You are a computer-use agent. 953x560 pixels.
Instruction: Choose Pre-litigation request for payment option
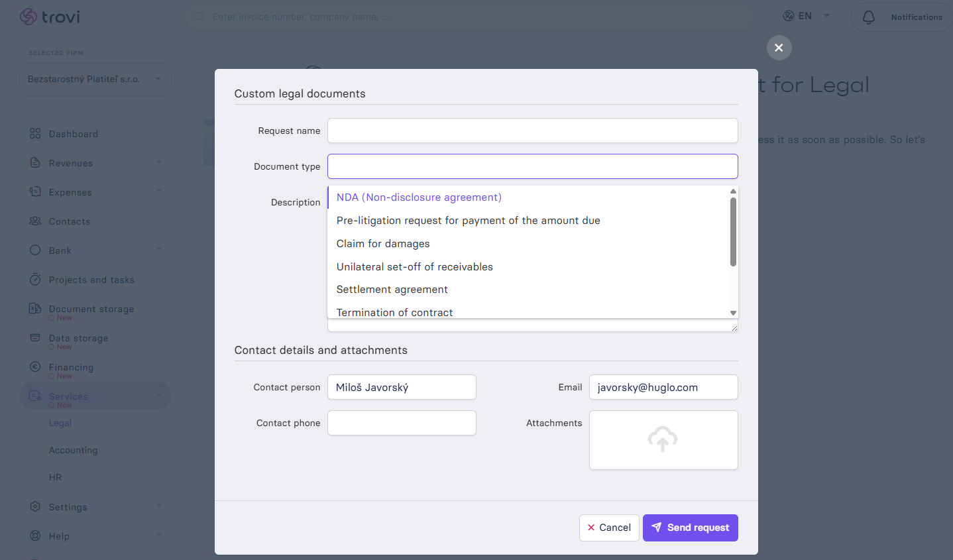click(x=528, y=221)
